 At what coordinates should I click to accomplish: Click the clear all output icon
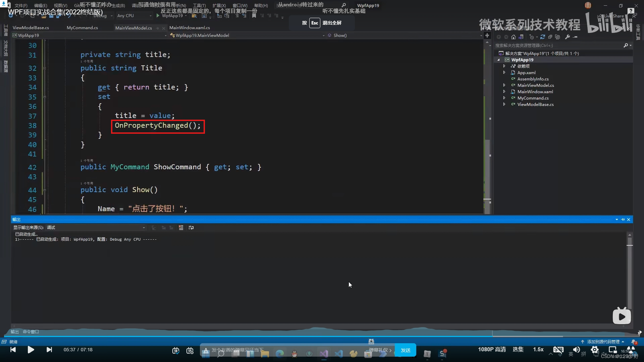pos(181,228)
